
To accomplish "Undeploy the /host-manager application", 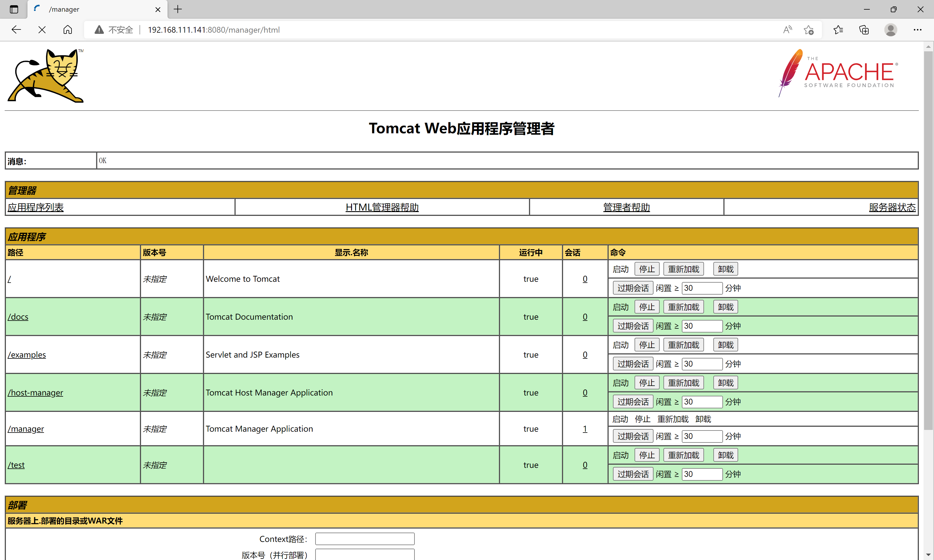I will click(x=726, y=383).
